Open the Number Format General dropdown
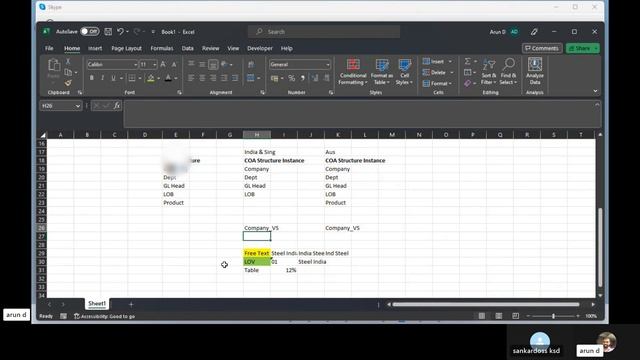640x360 pixels. click(327, 64)
